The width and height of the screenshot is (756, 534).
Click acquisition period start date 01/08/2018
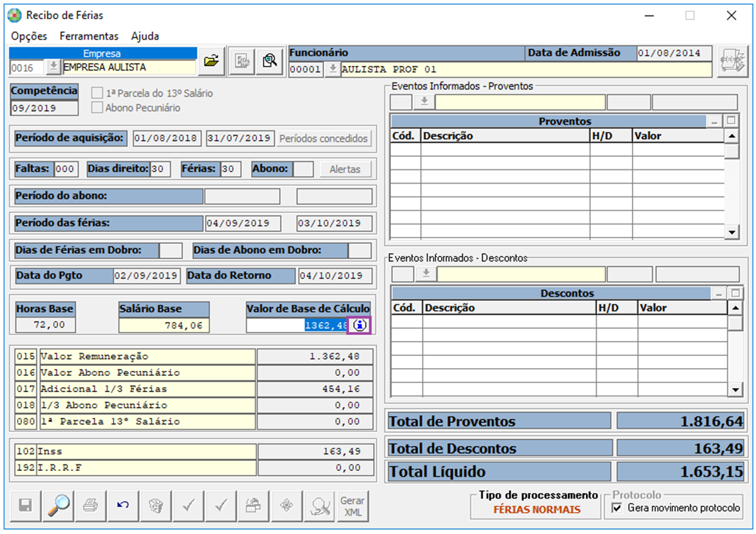(x=167, y=138)
